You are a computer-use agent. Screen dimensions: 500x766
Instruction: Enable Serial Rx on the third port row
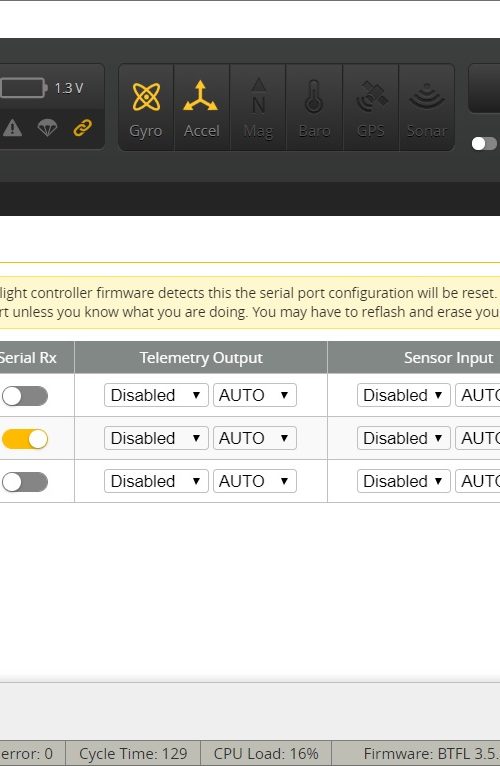[x=24, y=482]
